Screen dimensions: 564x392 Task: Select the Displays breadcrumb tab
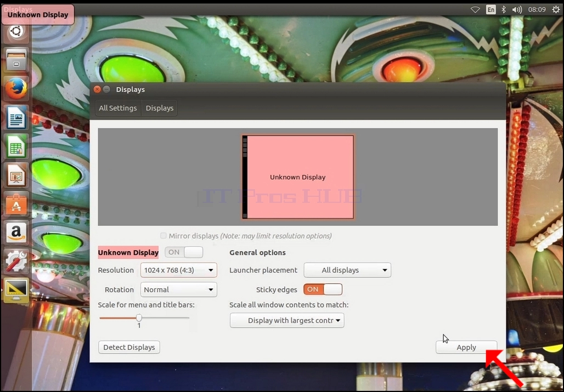pos(159,108)
